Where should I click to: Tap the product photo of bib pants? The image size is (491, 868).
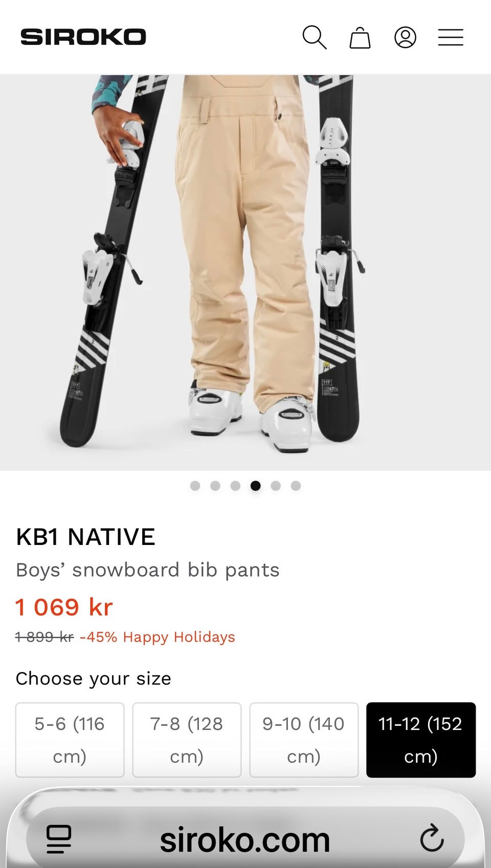[245, 272]
